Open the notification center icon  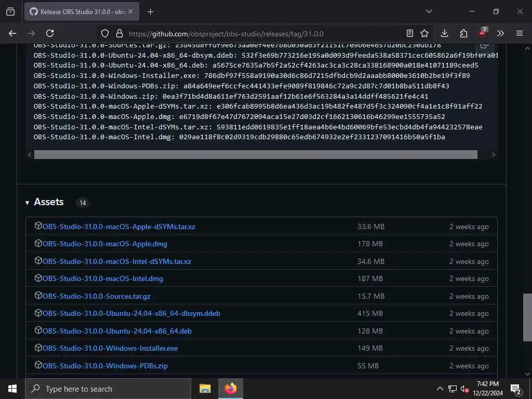[x=516, y=389]
